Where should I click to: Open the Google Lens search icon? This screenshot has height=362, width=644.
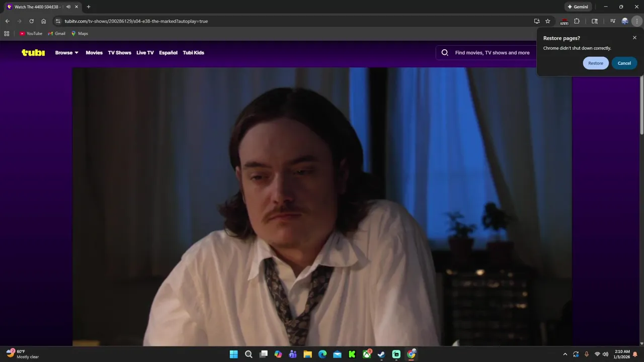point(595,21)
